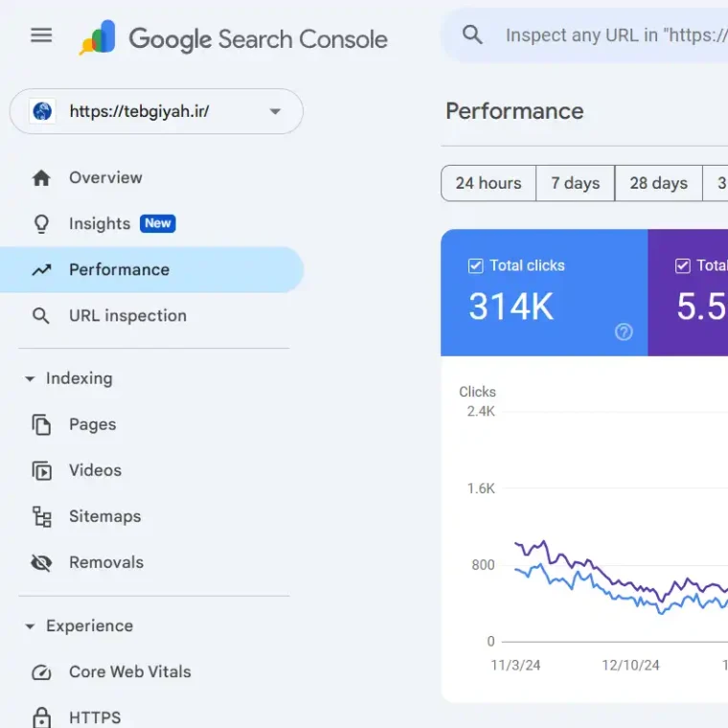Screen dimensions: 728x728
Task: Collapse the Indexing section
Action: 30,379
